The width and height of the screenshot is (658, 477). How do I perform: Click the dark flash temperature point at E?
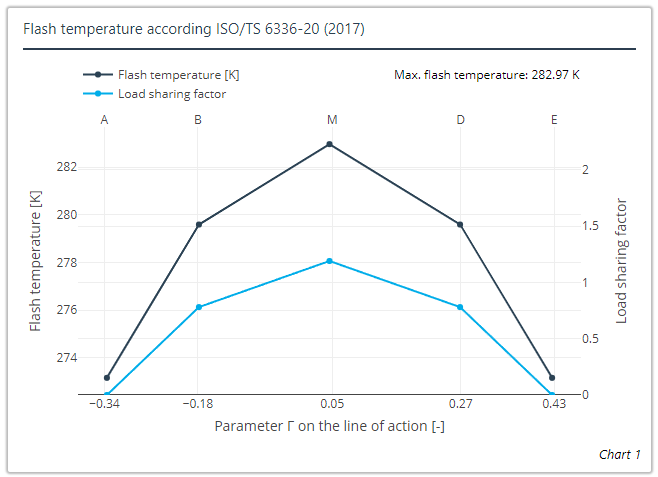tap(552, 377)
